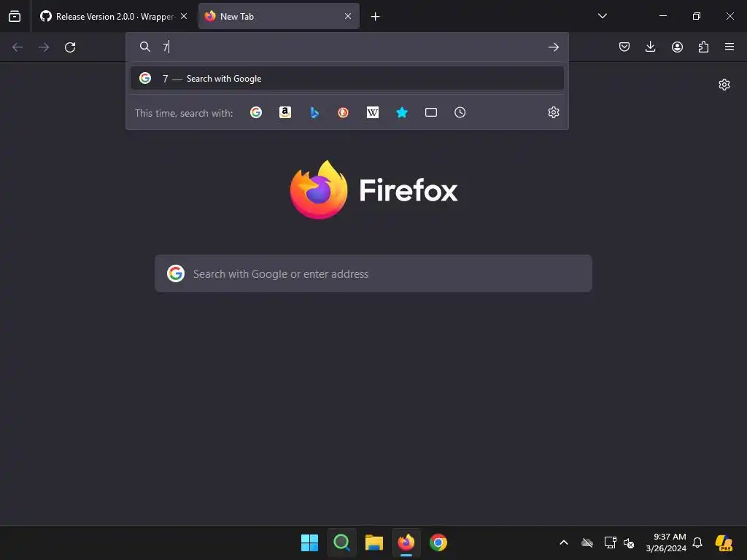This screenshot has width=747, height=560.
Task: Open network status tray icon
Action: point(610,542)
